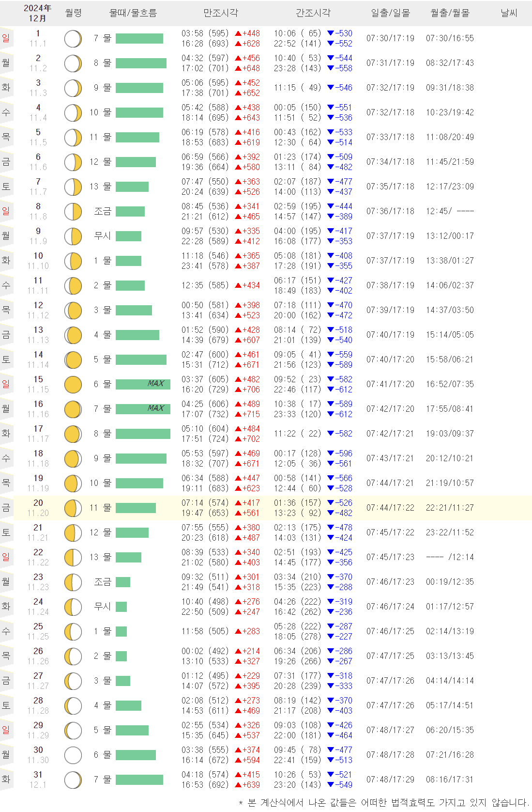Click the full moon icon for December 15

tap(73, 385)
